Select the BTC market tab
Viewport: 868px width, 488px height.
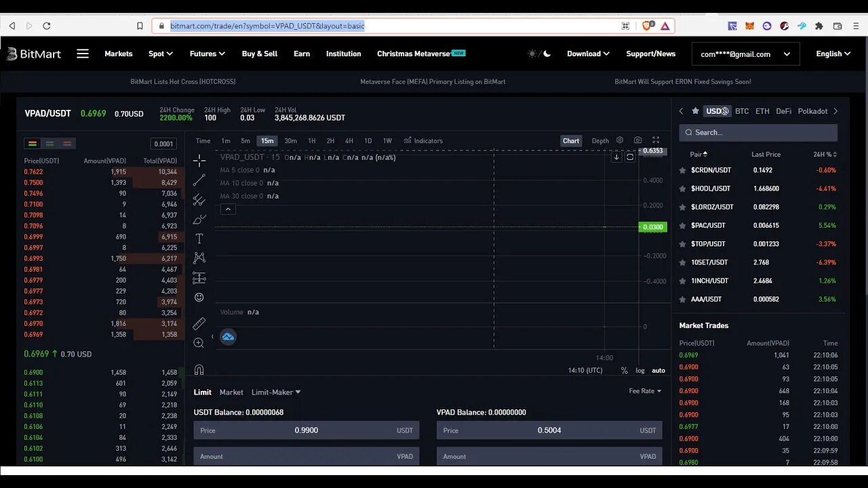click(742, 111)
